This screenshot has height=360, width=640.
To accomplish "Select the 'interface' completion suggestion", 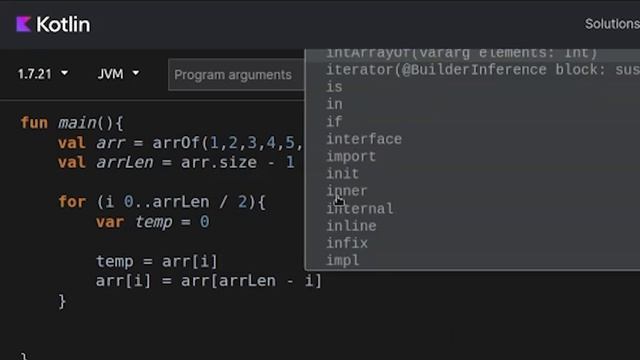I will tap(473, 139).
